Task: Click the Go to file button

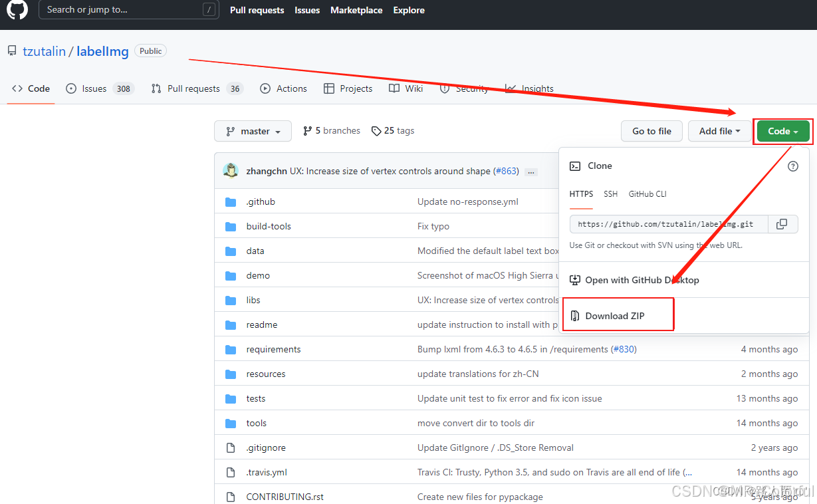Action: click(x=651, y=131)
